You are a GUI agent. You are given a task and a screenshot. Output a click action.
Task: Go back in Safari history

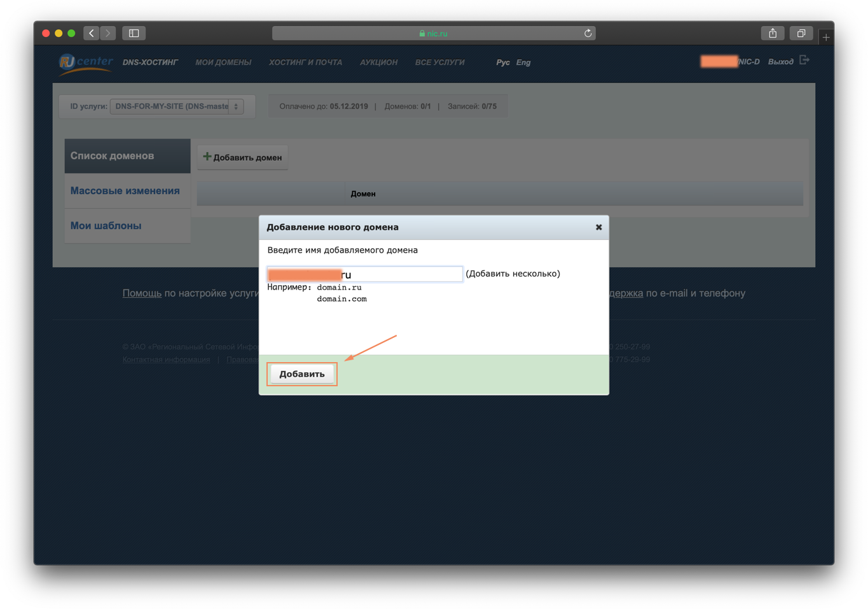coord(92,33)
